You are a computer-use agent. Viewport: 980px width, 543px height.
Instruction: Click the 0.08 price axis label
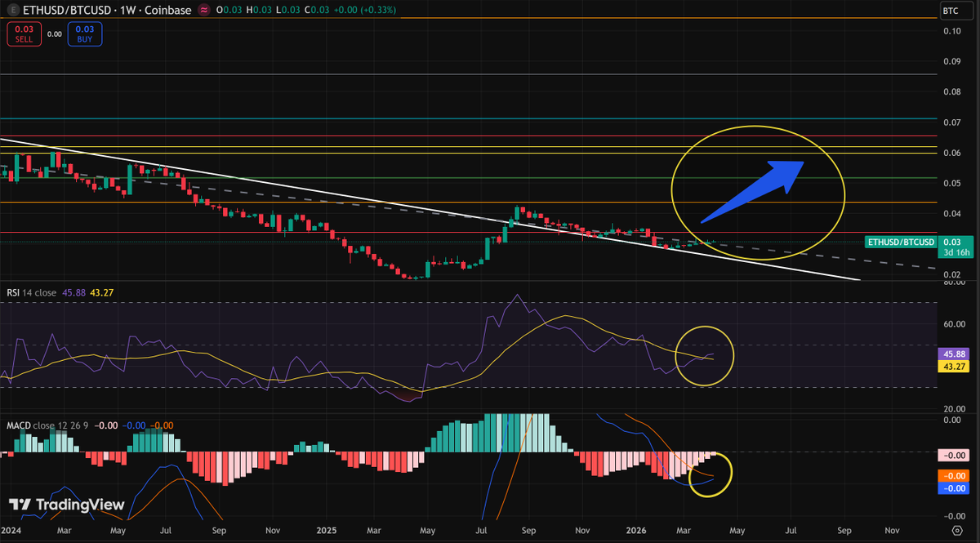[951, 92]
